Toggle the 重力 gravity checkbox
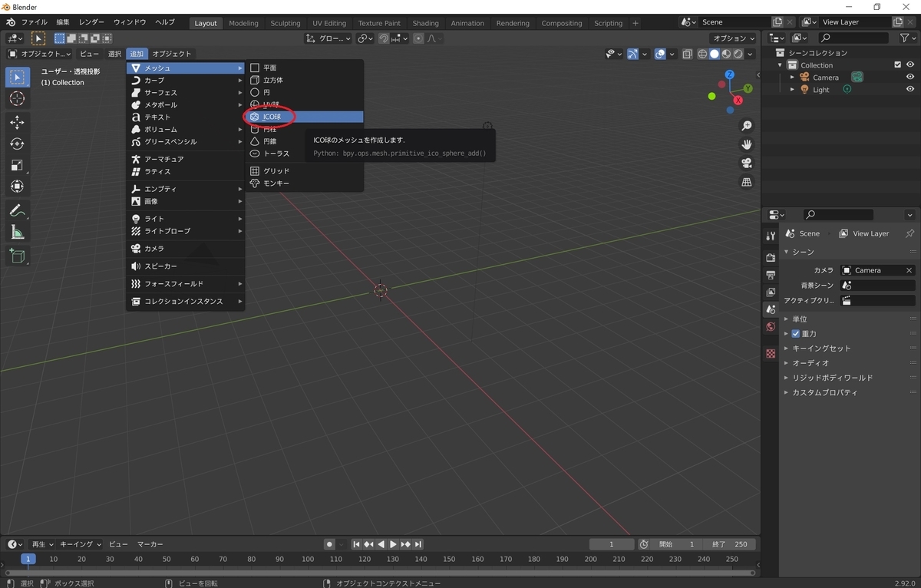This screenshot has height=588, width=921. (x=796, y=334)
